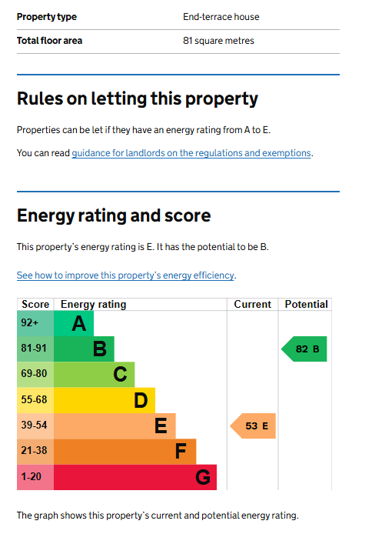Click the 'End-terrace house' property type value
Image resolution: width=392 pixels, height=534 pixels.
pyautogui.click(x=221, y=17)
